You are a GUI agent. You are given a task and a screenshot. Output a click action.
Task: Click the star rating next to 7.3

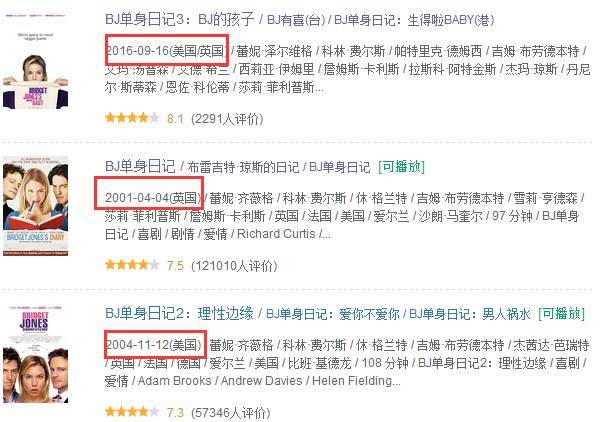point(132,412)
